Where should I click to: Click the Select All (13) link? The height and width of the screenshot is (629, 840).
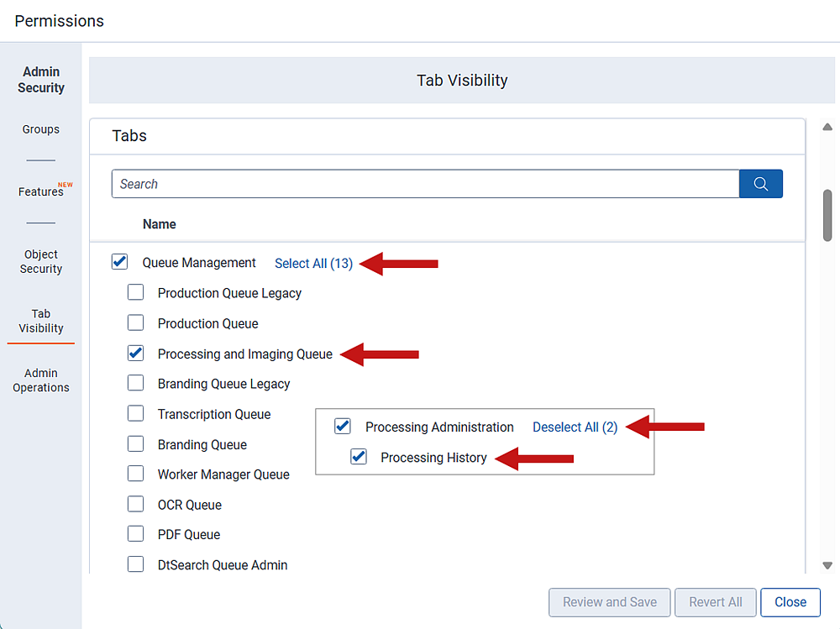point(313,263)
